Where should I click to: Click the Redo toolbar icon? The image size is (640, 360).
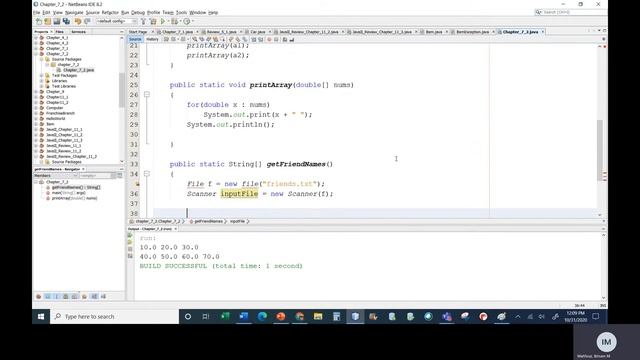coord(87,21)
